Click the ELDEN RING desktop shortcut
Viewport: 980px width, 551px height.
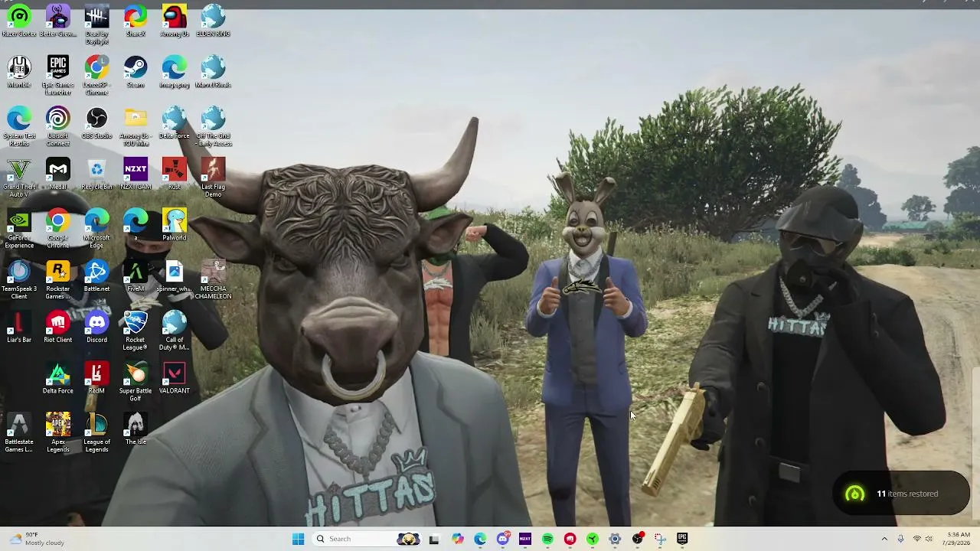(x=213, y=21)
